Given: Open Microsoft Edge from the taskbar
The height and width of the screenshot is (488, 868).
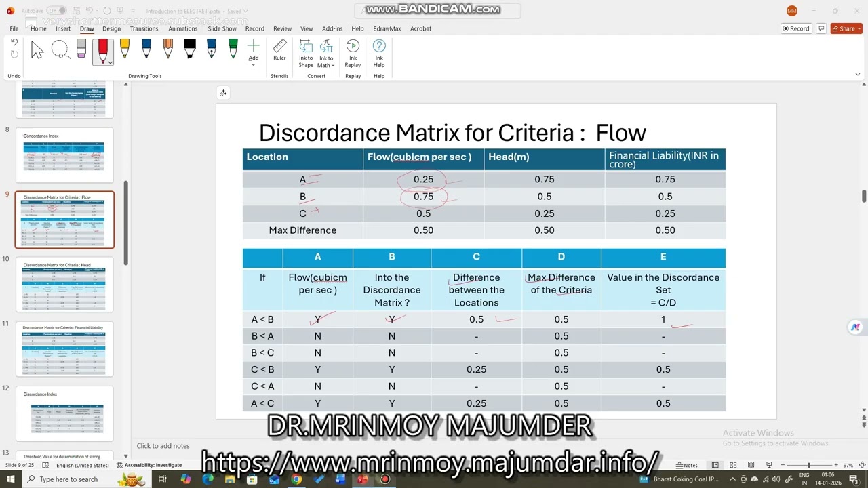Looking at the screenshot, I should pos(208,479).
